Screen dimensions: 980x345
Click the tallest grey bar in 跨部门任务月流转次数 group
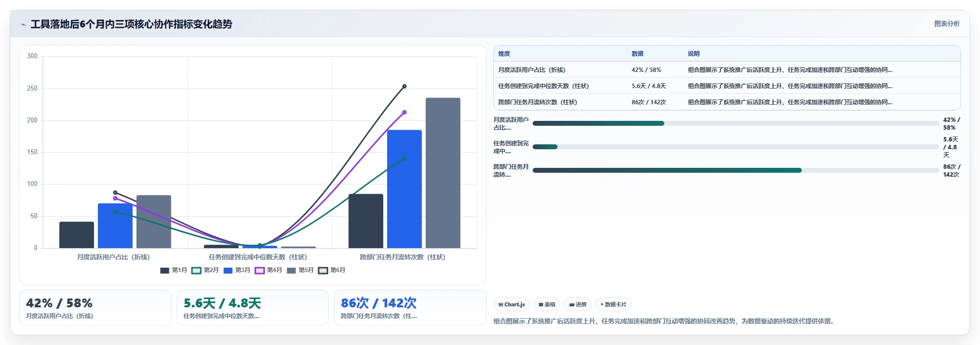click(443, 173)
